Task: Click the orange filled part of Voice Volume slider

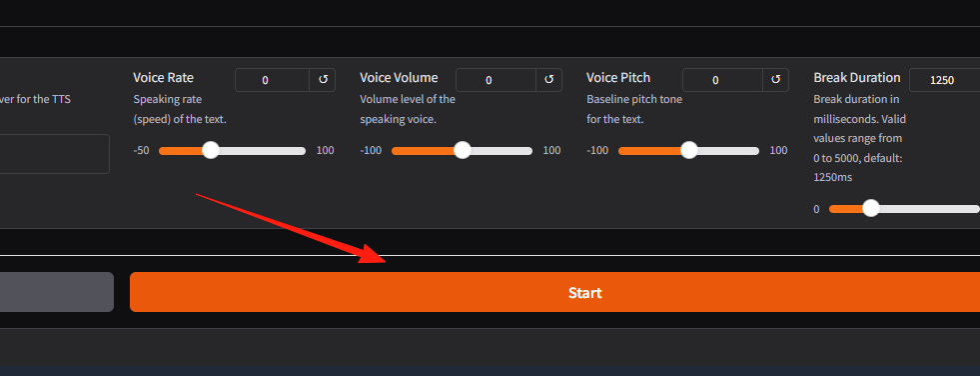Action: point(423,151)
